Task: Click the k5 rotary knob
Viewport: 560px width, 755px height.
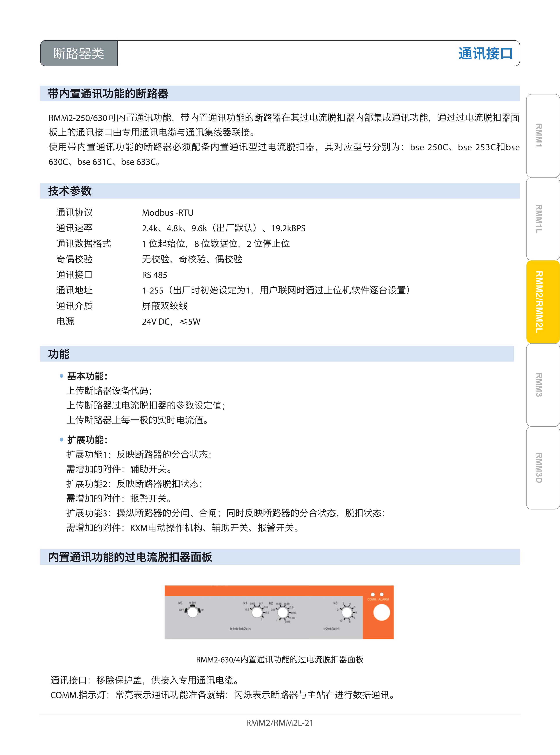Action: 192,612
